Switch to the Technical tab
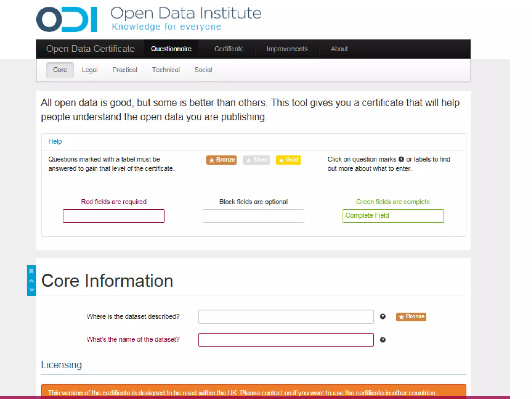Viewport: 532px width, 399px height. [166, 70]
